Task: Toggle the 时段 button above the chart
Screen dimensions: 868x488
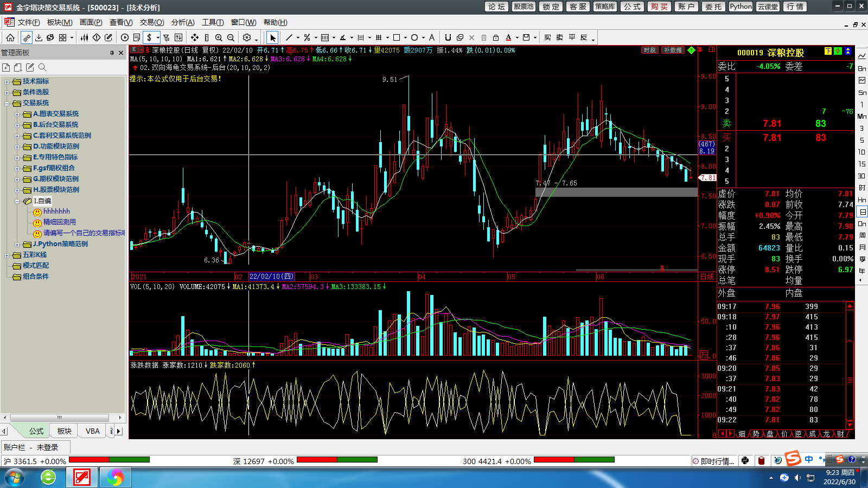Action: [x=649, y=50]
